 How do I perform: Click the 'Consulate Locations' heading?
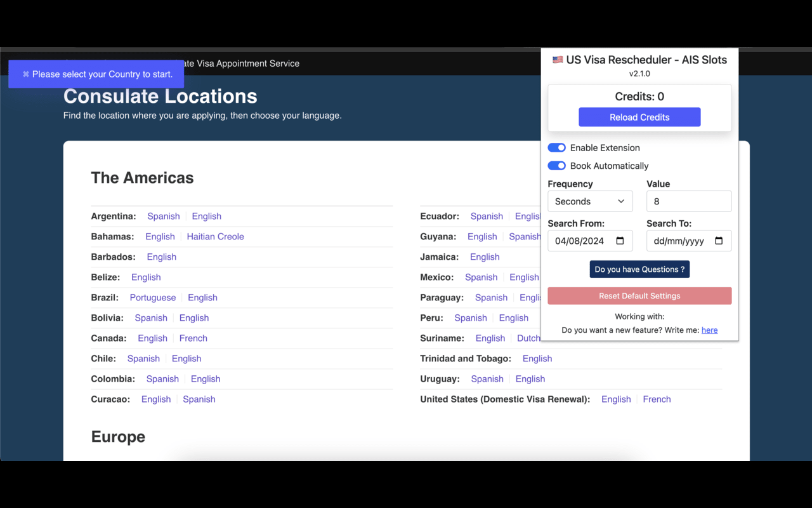(x=160, y=96)
